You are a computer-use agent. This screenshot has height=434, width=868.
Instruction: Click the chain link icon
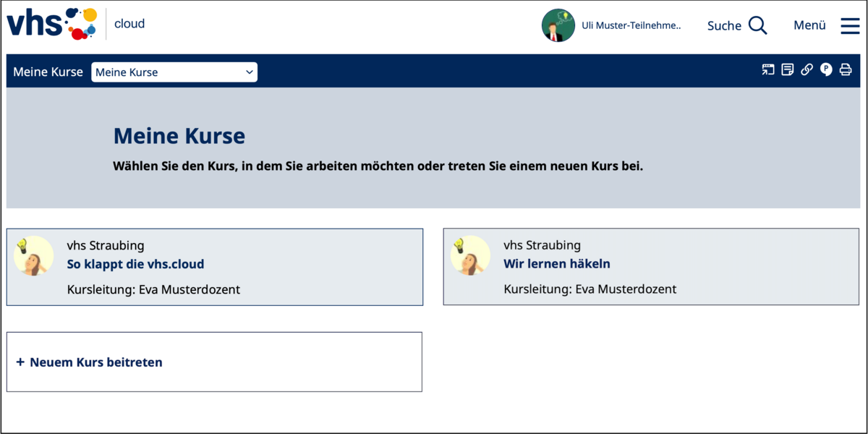807,69
